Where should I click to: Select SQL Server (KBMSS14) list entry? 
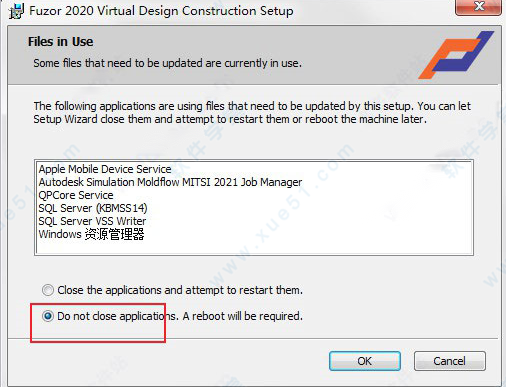[93, 208]
